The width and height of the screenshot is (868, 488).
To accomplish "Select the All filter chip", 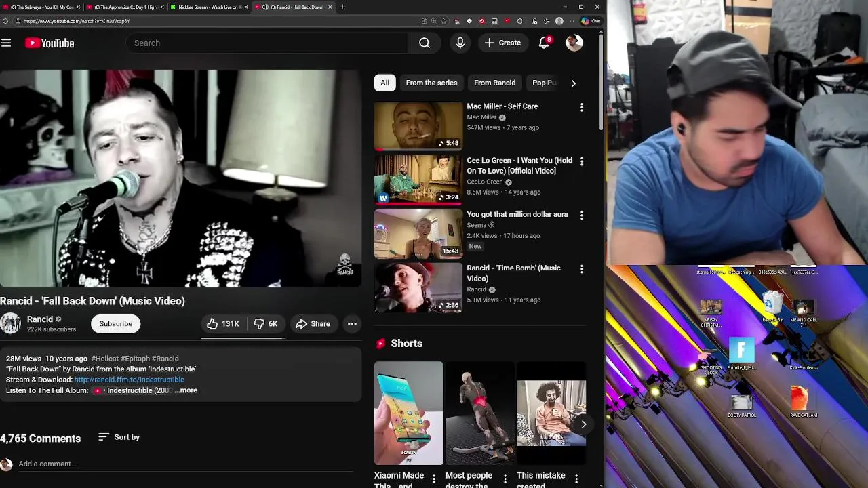I will (384, 83).
